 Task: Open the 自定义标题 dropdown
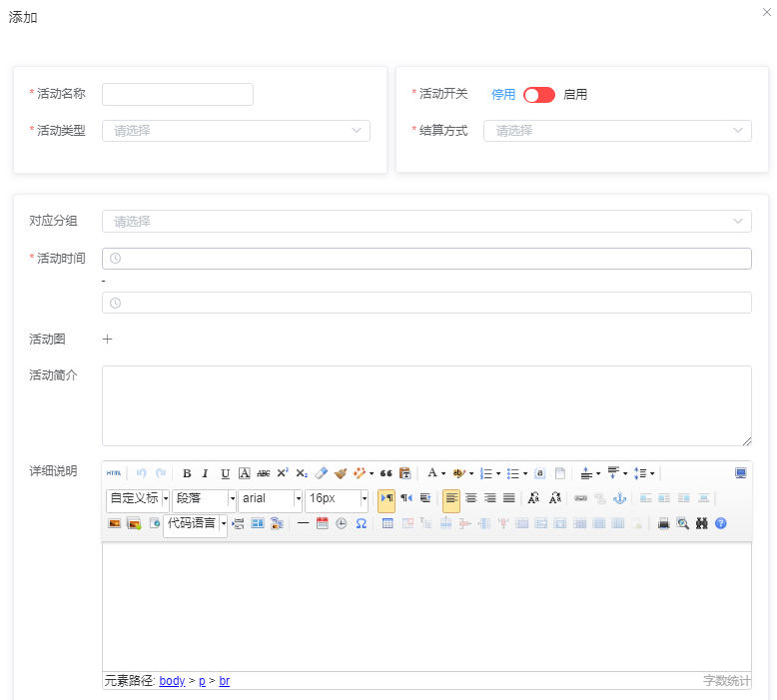[x=138, y=499]
